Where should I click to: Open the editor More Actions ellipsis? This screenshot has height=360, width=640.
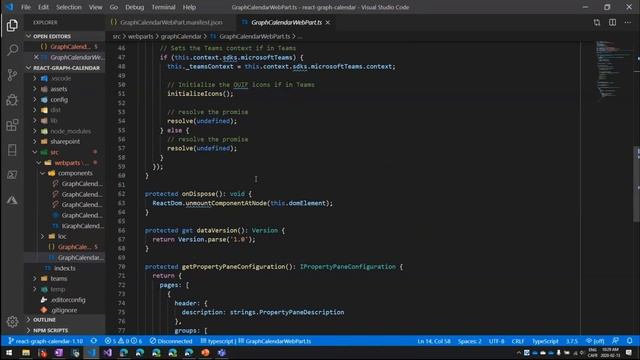(x=628, y=22)
